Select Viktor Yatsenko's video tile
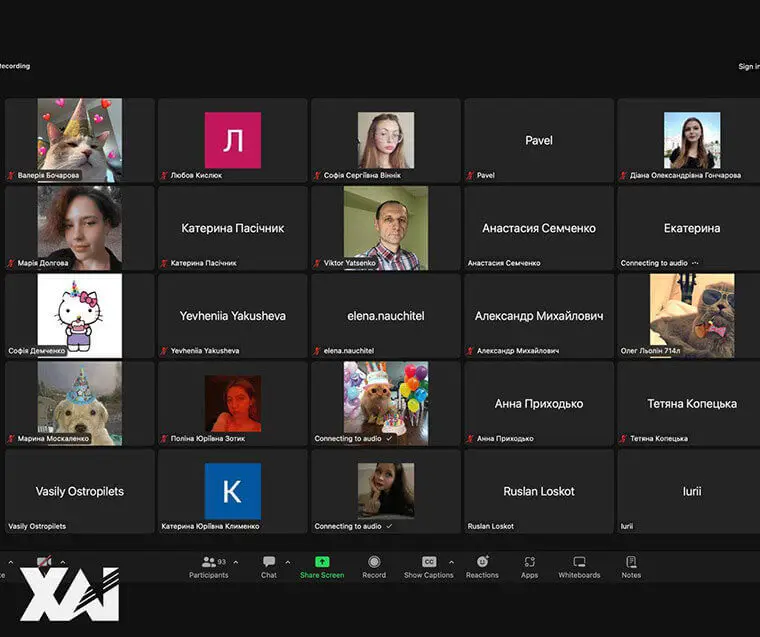Image resolution: width=760 pixels, height=637 pixels. point(385,228)
